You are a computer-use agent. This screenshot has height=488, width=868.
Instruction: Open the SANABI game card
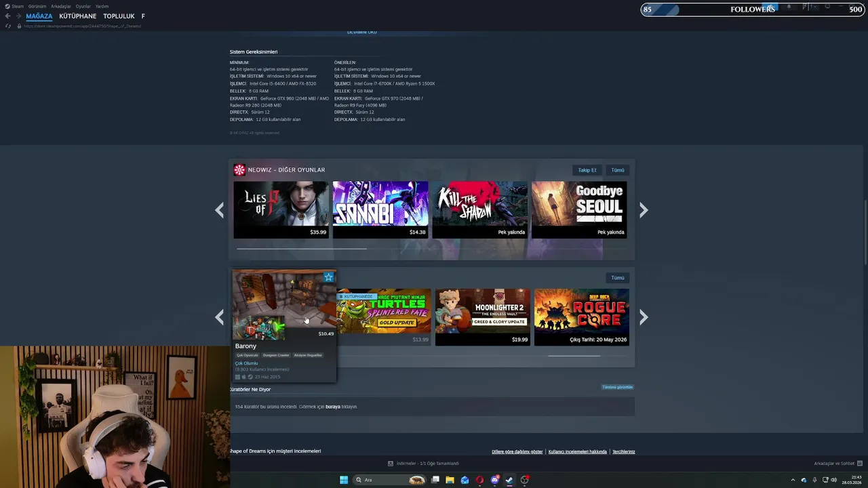click(x=380, y=209)
